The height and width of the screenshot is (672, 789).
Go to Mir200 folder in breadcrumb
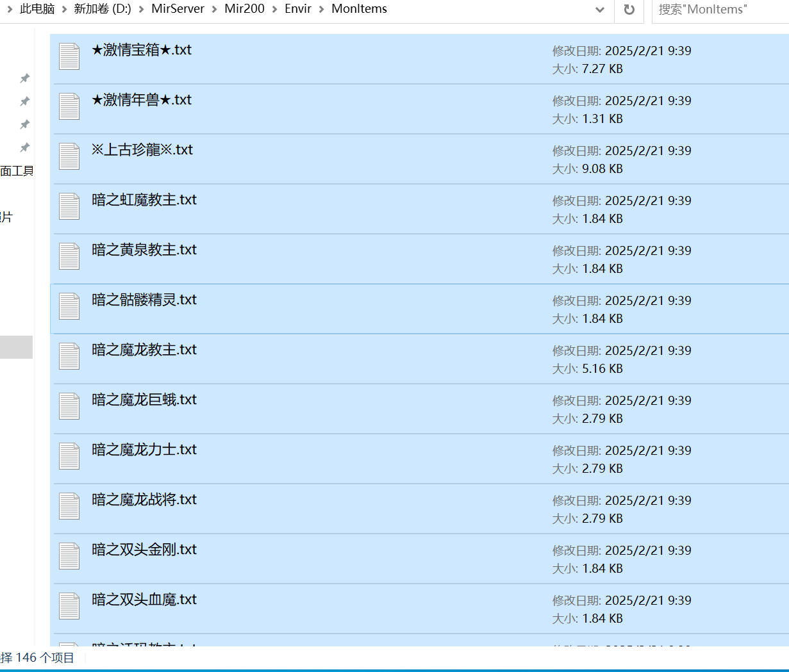click(x=245, y=9)
